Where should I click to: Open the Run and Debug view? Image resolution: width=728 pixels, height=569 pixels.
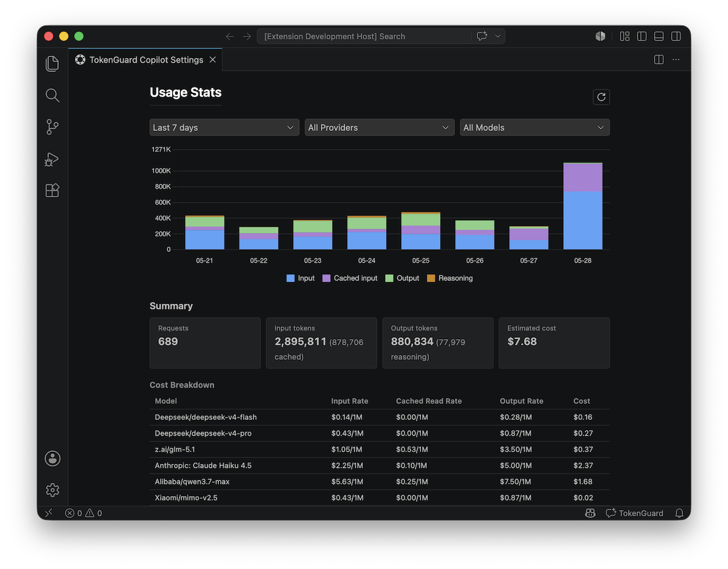tap(52, 159)
